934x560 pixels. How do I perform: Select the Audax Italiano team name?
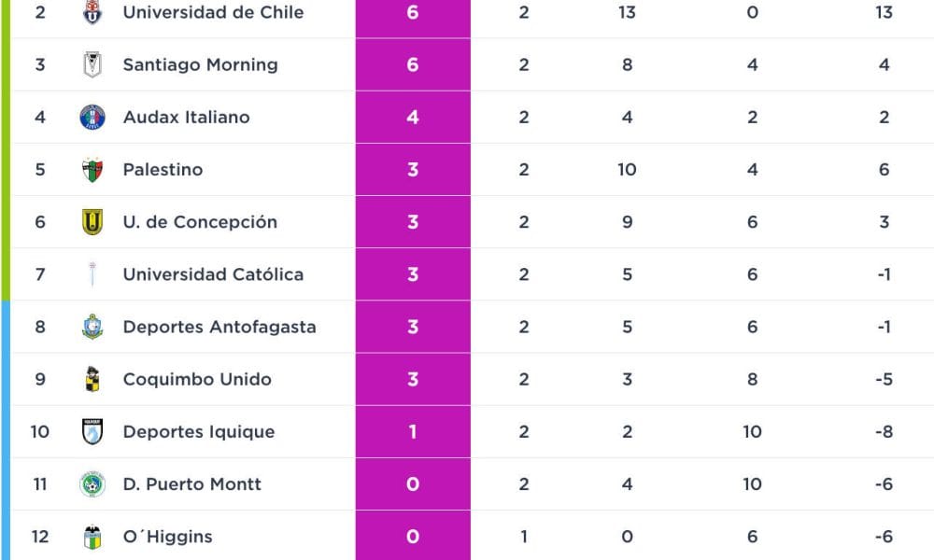(x=187, y=118)
